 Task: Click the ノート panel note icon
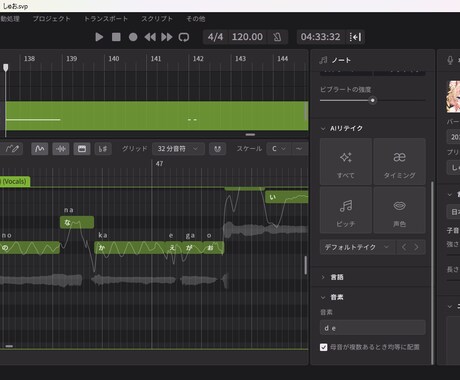323,60
